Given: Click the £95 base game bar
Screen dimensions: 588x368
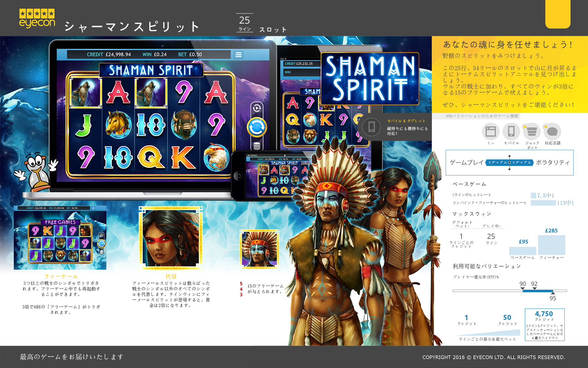Looking at the screenshot, I should (x=523, y=251).
